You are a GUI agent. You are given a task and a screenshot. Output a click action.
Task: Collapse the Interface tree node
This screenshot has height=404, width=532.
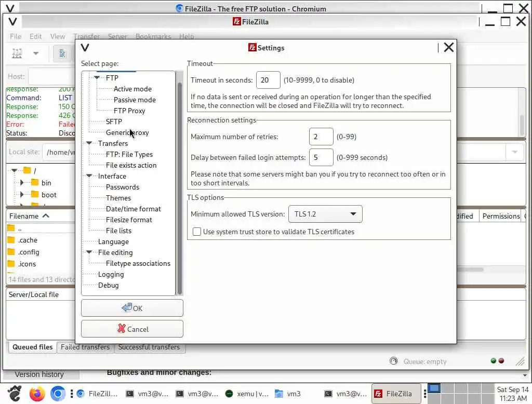coord(89,176)
